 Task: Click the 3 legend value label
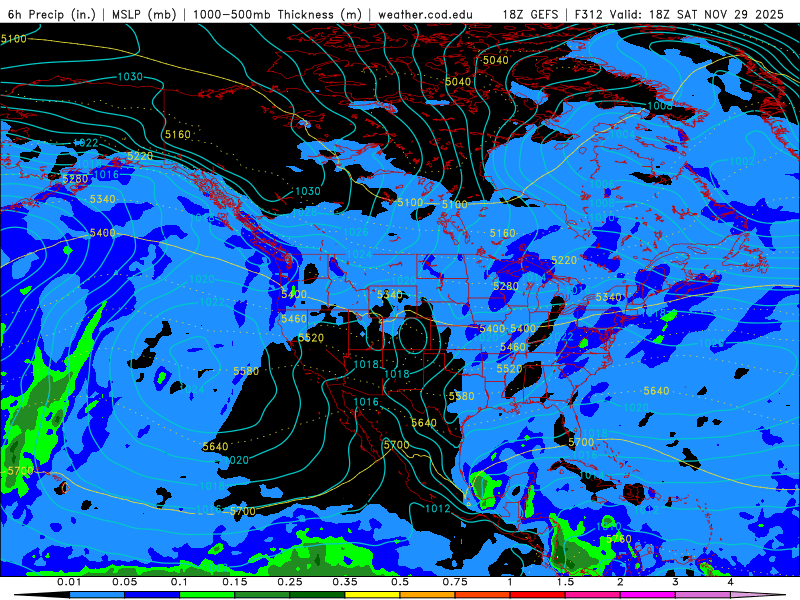point(676,582)
